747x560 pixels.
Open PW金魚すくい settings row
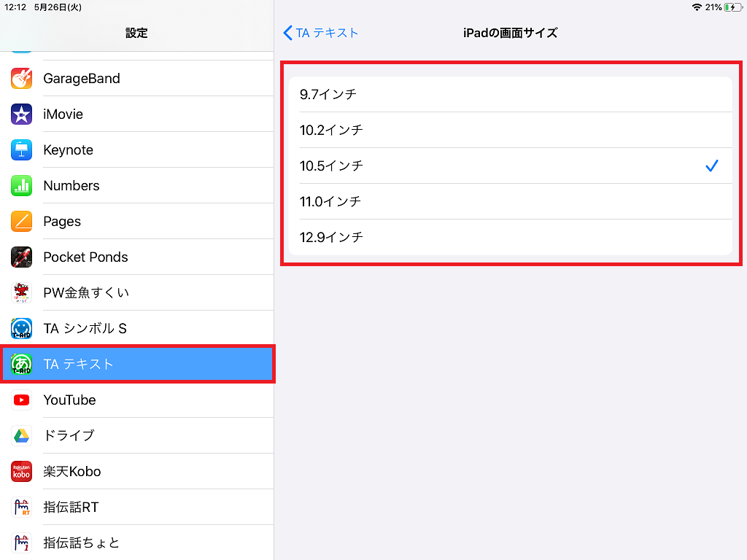click(x=136, y=293)
